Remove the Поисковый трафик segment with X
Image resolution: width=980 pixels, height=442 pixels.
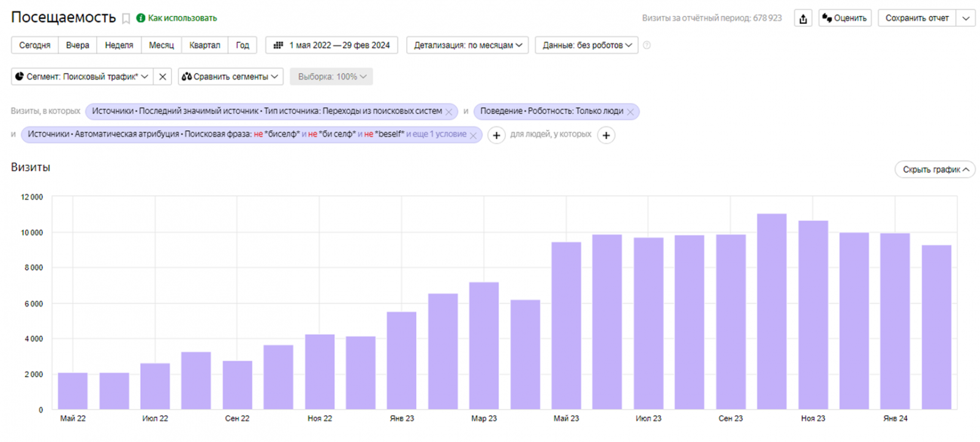pos(162,77)
